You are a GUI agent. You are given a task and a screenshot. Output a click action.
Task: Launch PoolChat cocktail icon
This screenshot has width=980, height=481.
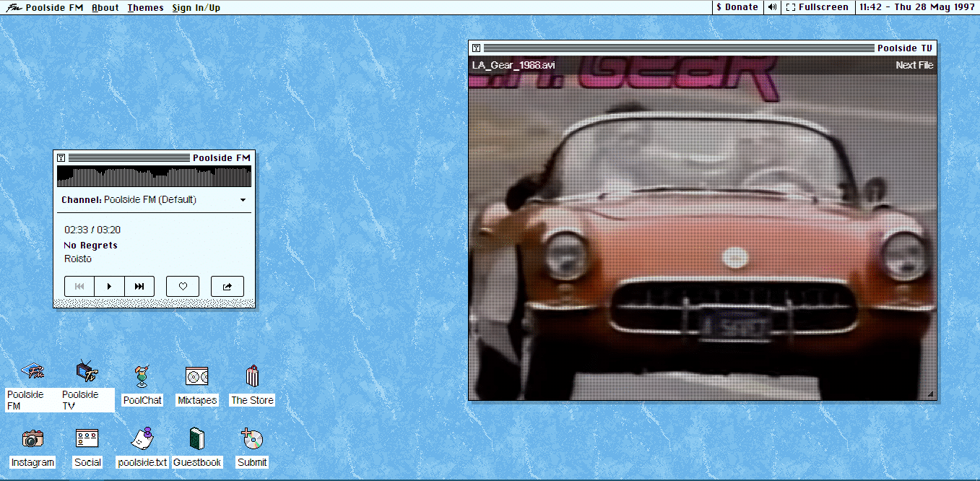(142, 376)
